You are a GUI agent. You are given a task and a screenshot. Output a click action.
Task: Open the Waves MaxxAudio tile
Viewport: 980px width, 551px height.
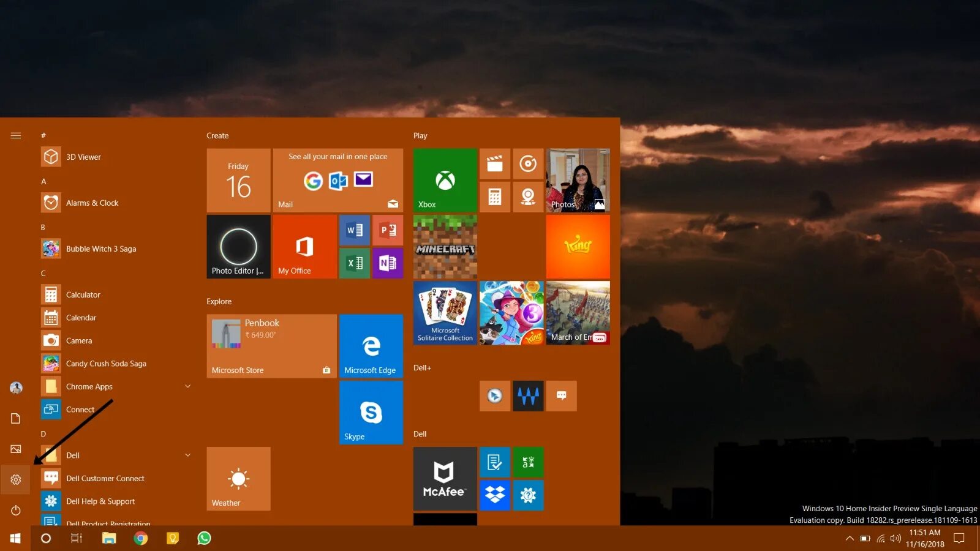(528, 396)
